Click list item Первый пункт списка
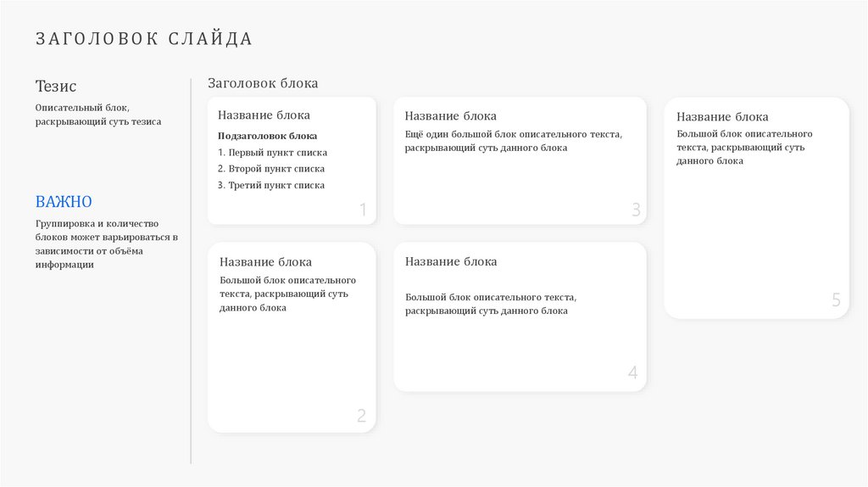The height and width of the screenshot is (487, 868). (x=272, y=153)
